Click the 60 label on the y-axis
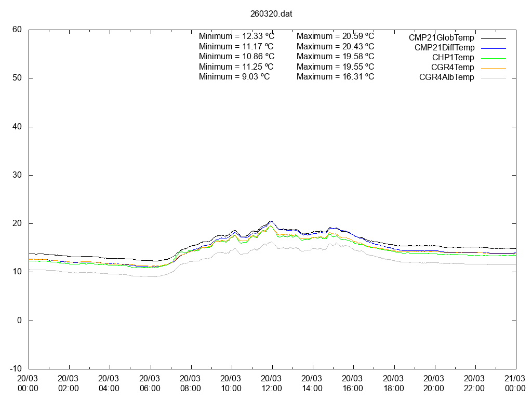The width and height of the screenshot is (532, 399). 17,30
